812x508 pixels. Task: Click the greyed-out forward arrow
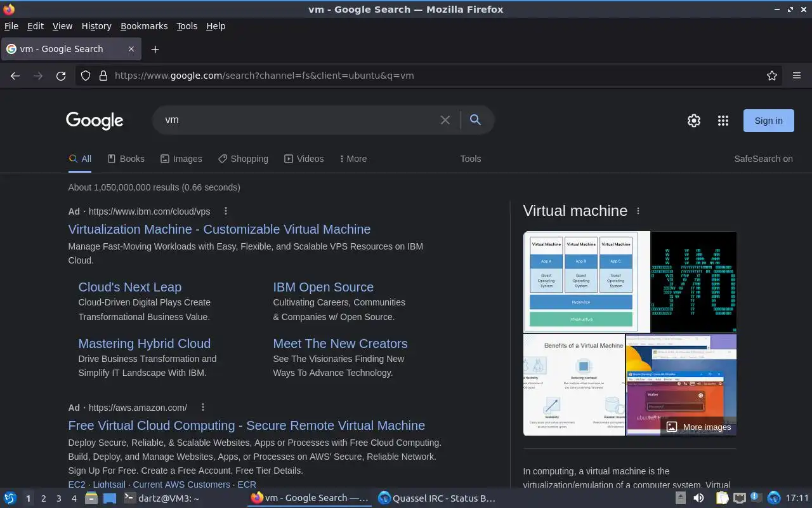(x=38, y=76)
